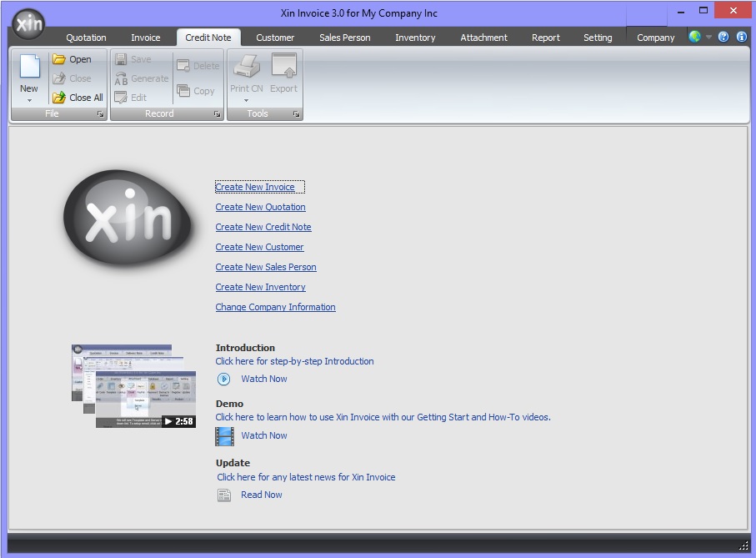Open Record group dialog launcher
The height and width of the screenshot is (558, 756).
point(217,113)
